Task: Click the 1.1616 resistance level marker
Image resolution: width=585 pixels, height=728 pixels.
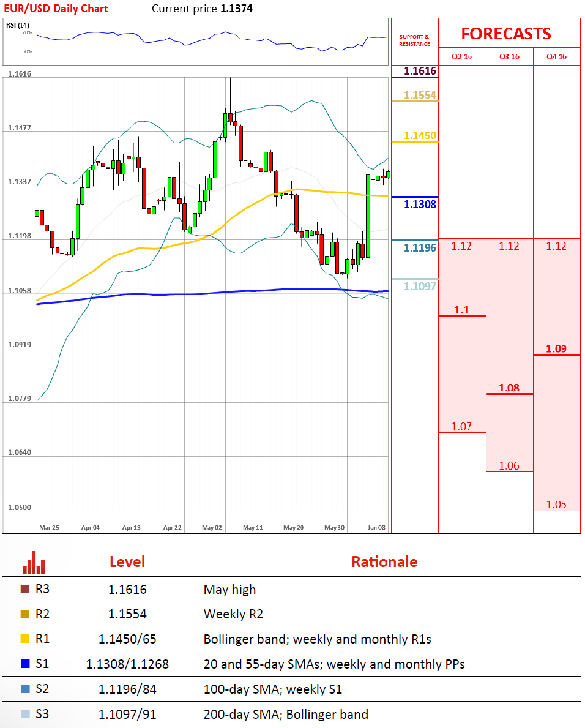Action: point(420,71)
